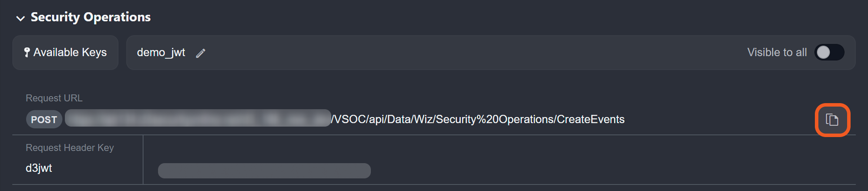
Task: Click the Visible to all label
Action: pyautogui.click(x=777, y=53)
